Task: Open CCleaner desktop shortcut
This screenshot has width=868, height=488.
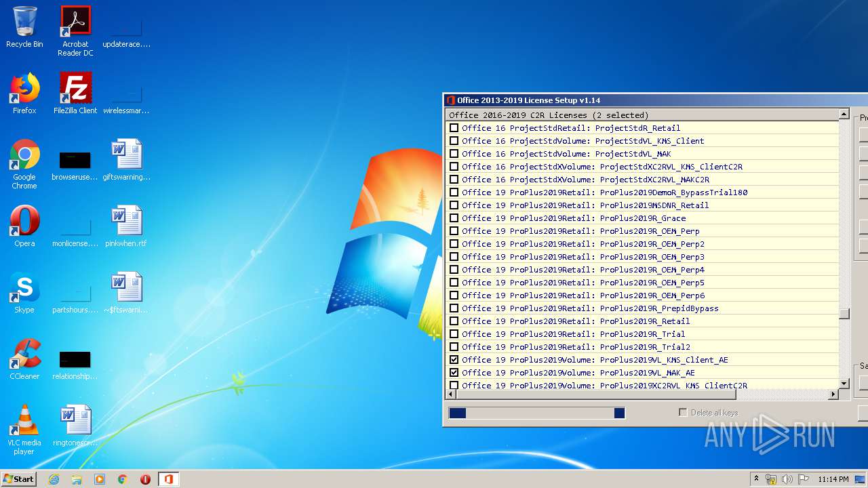Action: pyautogui.click(x=24, y=359)
